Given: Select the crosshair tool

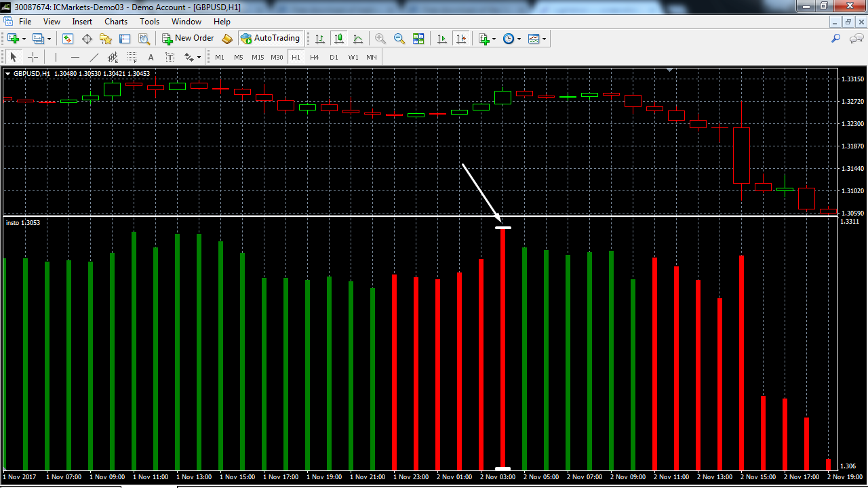Looking at the screenshot, I should (x=33, y=57).
